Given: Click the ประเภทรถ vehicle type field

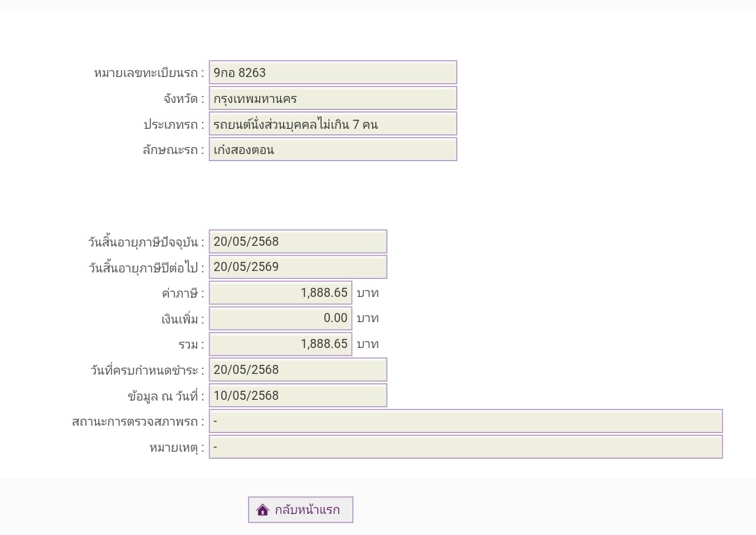Looking at the screenshot, I should click(x=333, y=125).
